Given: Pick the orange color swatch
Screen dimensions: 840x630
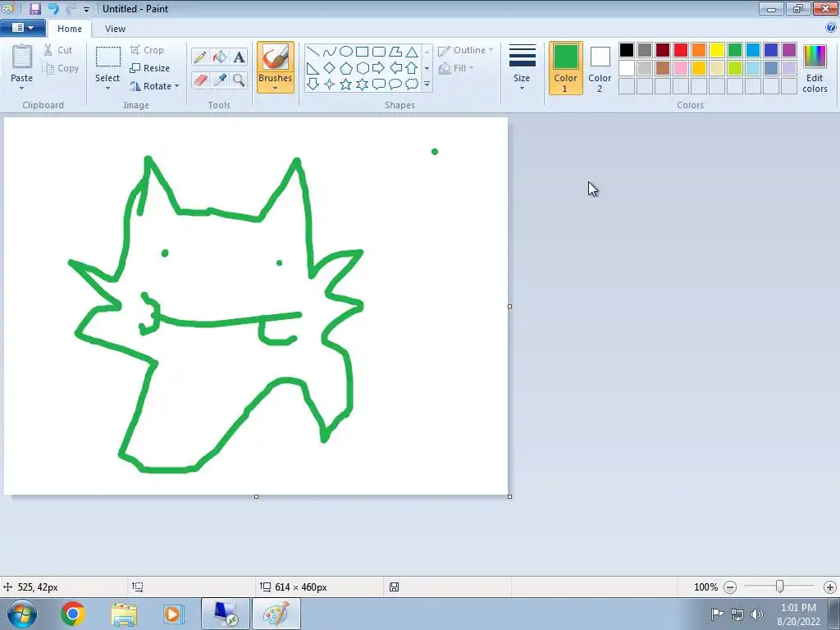Looking at the screenshot, I should tap(699, 50).
